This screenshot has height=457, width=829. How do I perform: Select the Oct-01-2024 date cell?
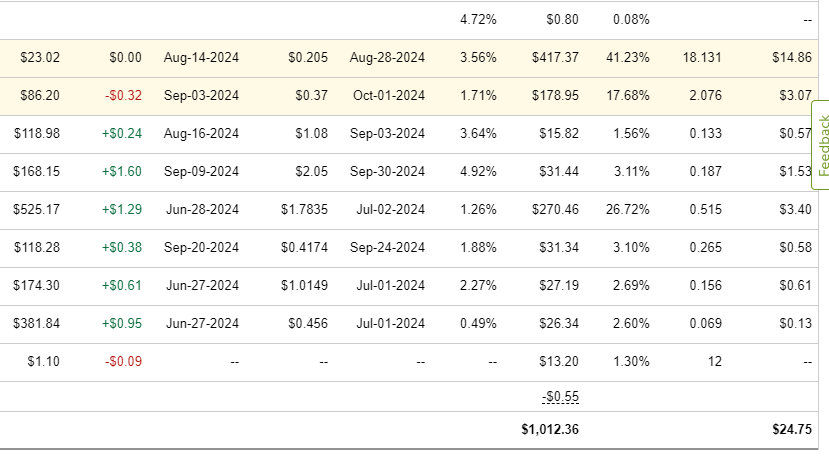point(387,96)
